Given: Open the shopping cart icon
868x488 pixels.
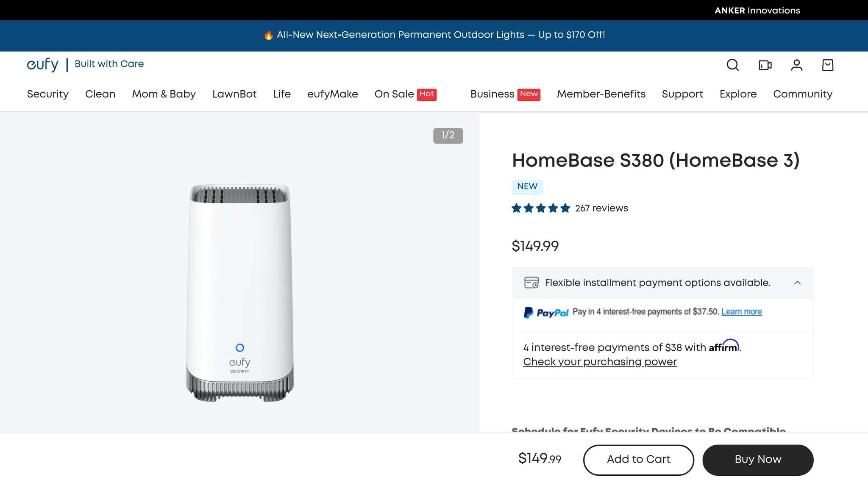Looking at the screenshot, I should [x=827, y=65].
